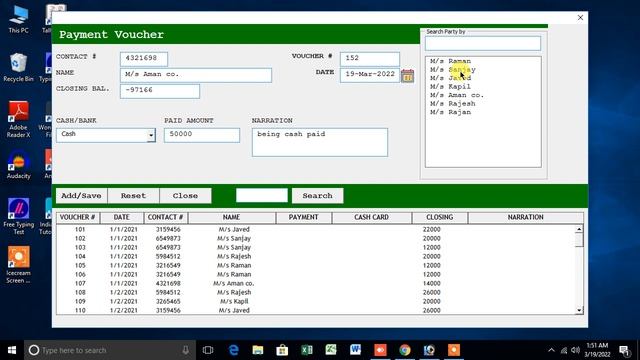
Task: Click the CASH CARD column header
Action: click(x=371, y=218)
